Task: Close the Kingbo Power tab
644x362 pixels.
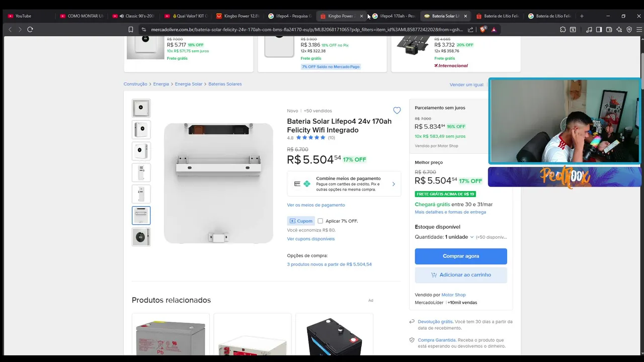Action: [361, 16]
